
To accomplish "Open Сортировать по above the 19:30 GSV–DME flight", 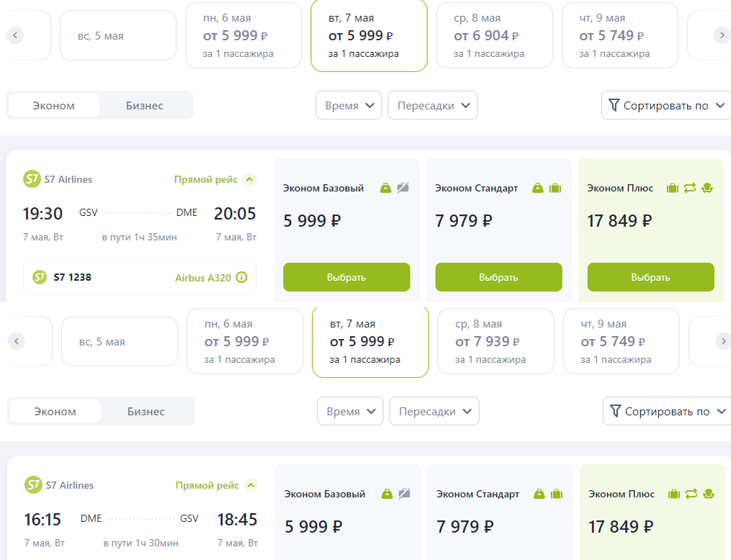I will click(x=666, y=105).
